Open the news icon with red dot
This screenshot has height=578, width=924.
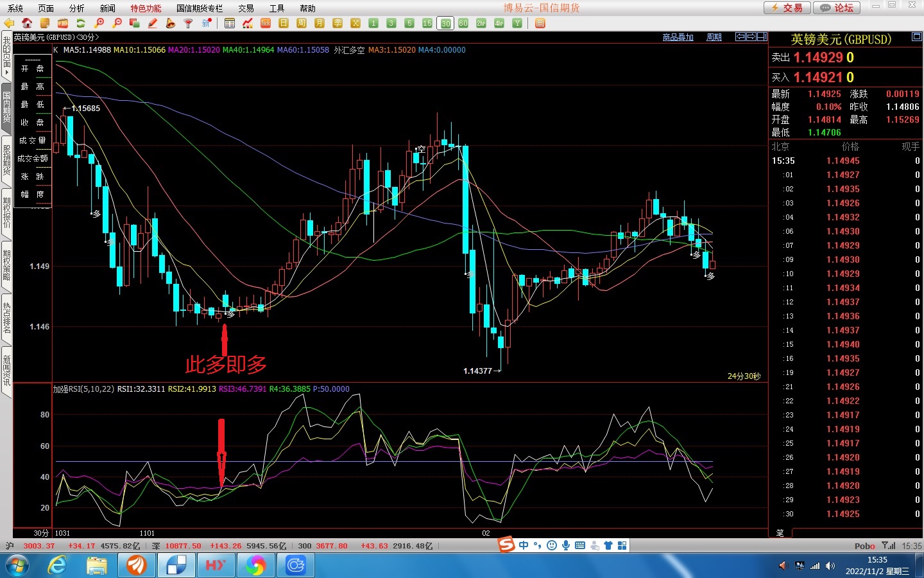(x=207, y=23)
